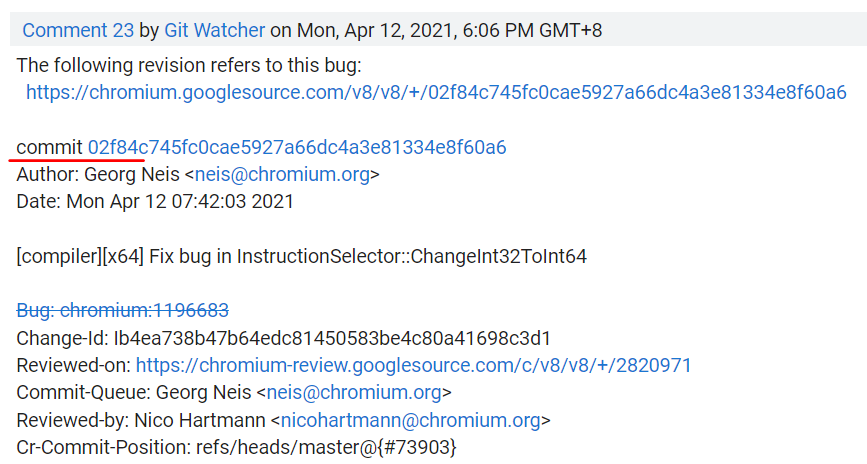Click the comment timestamp "Mon, Apr 12, 2021"
This screenshot has height=464, width=867.
click(385, 30)
